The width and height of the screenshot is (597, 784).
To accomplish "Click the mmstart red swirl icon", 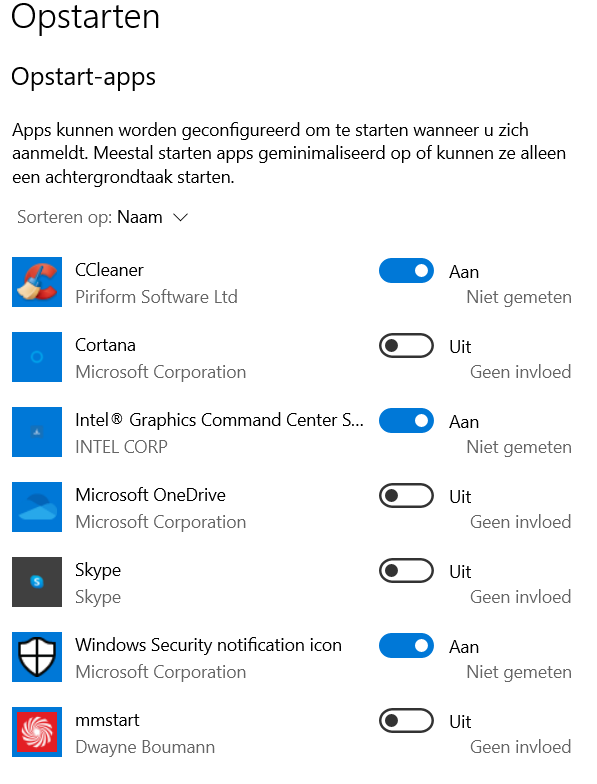I will click(x=37, y=732).
